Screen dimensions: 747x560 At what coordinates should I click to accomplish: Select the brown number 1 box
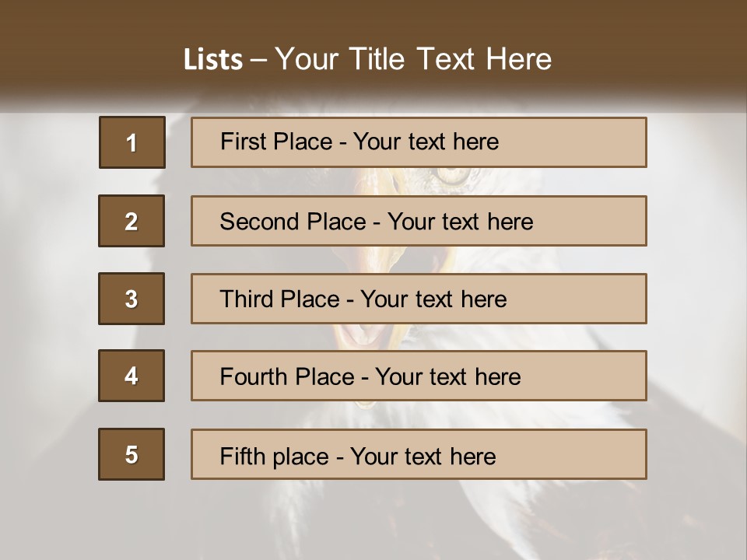pos(132,142)
